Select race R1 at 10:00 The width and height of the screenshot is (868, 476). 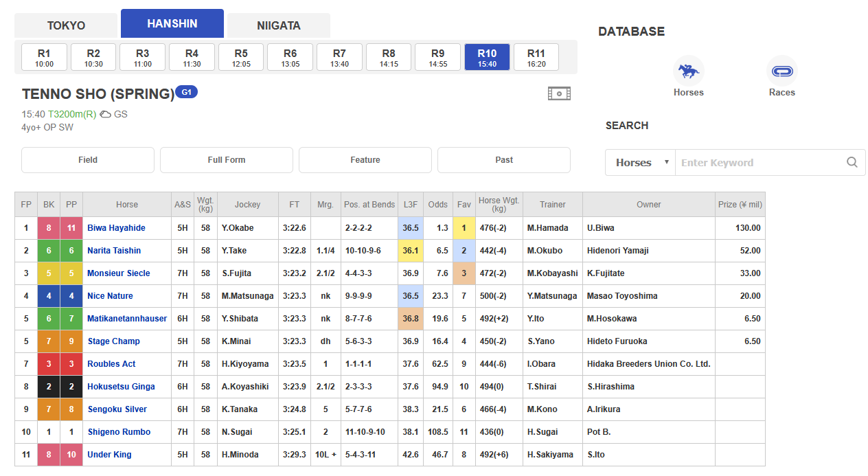click(x=44, y=57)
